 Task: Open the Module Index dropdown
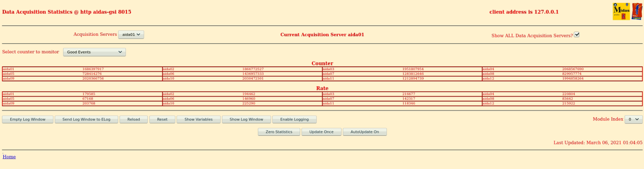coord(633,119)
